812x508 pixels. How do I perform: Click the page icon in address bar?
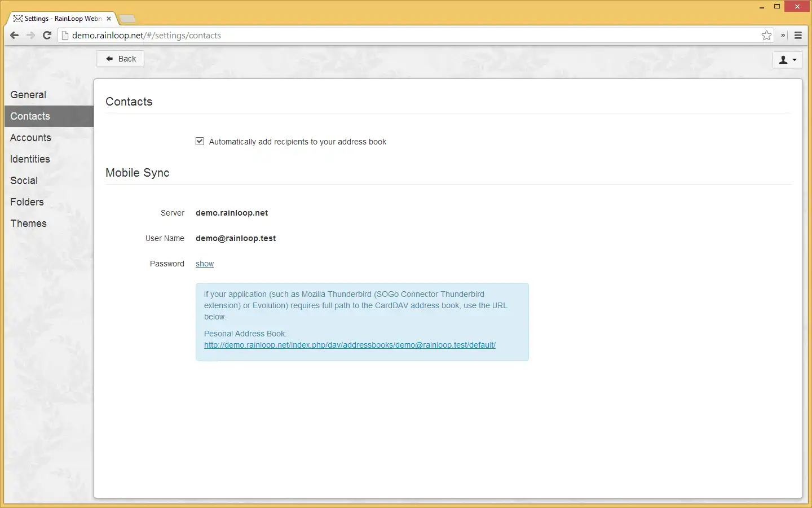65,35
